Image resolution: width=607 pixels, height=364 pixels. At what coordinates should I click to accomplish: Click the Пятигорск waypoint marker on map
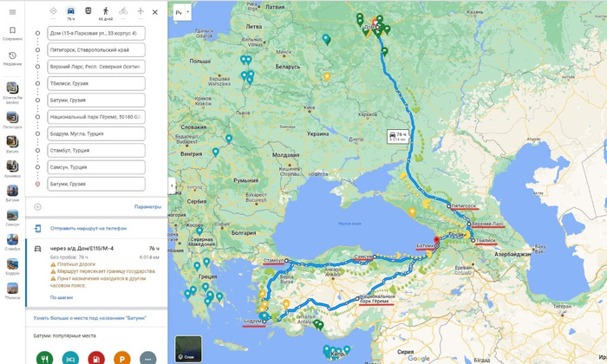tap(448, 206)
